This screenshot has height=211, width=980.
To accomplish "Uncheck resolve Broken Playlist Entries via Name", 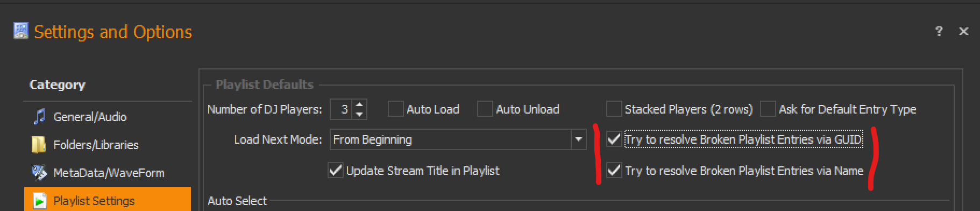I will tap(614, 171).
